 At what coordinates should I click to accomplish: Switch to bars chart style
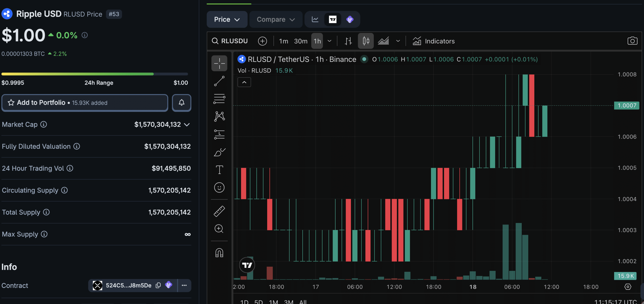(x=348, y=41)
